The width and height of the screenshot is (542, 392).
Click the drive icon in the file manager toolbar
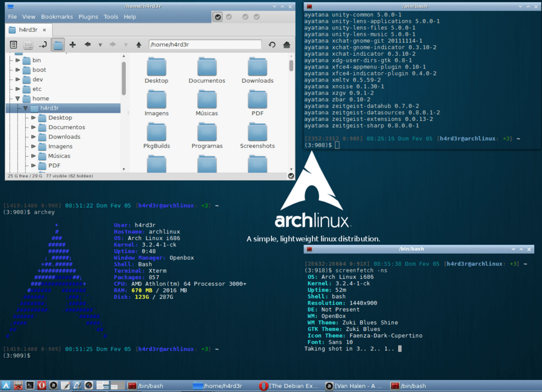[x=28, y=45]
